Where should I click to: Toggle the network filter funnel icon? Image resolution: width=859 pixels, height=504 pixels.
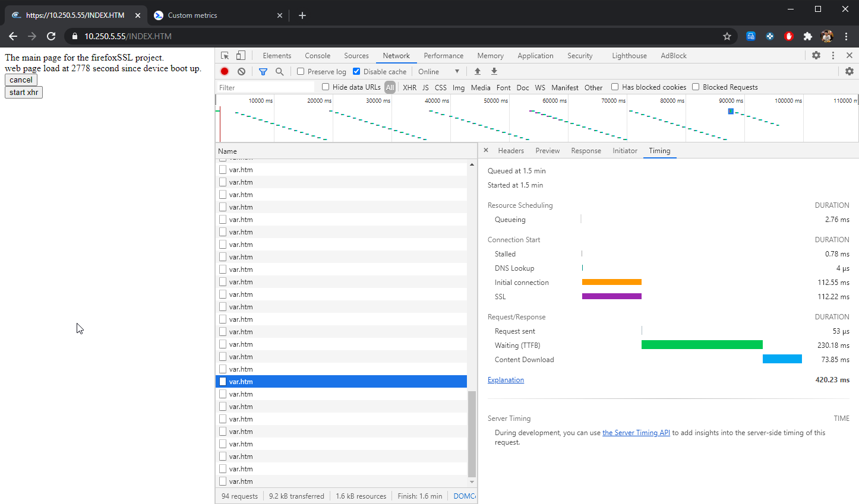coord(263,71)
